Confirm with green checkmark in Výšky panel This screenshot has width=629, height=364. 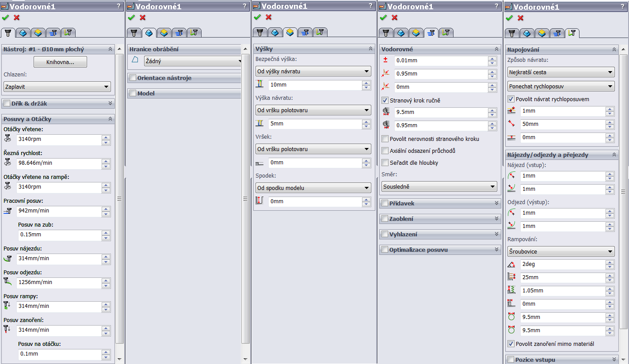pos(257,18)
